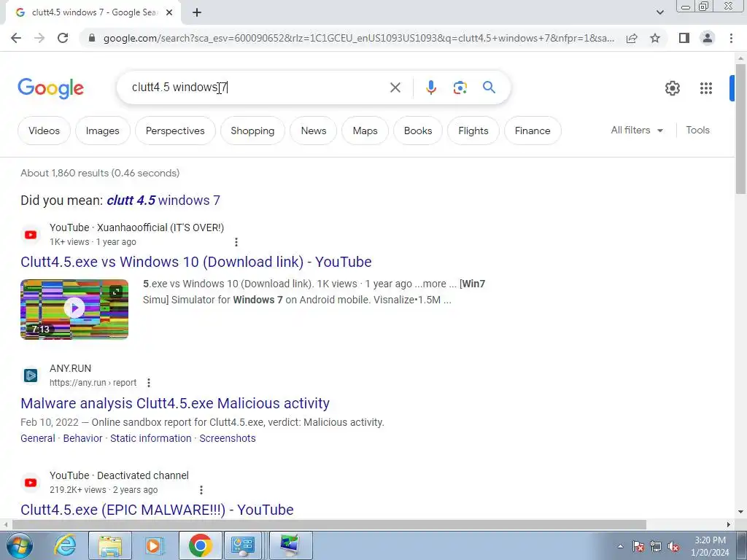Open the taskbar clock showing 3:20 PM
The height and width of the screenshot is (560, 747).
click(x=710, y=546)
